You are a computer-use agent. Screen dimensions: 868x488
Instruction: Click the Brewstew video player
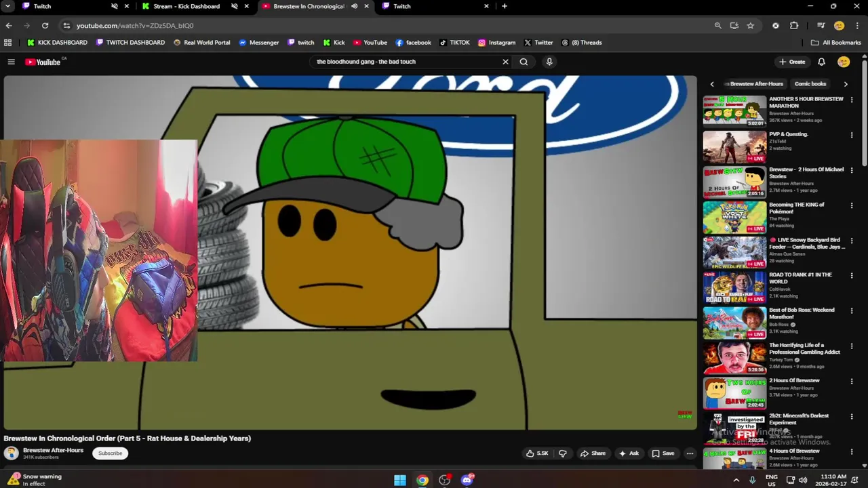350,252
